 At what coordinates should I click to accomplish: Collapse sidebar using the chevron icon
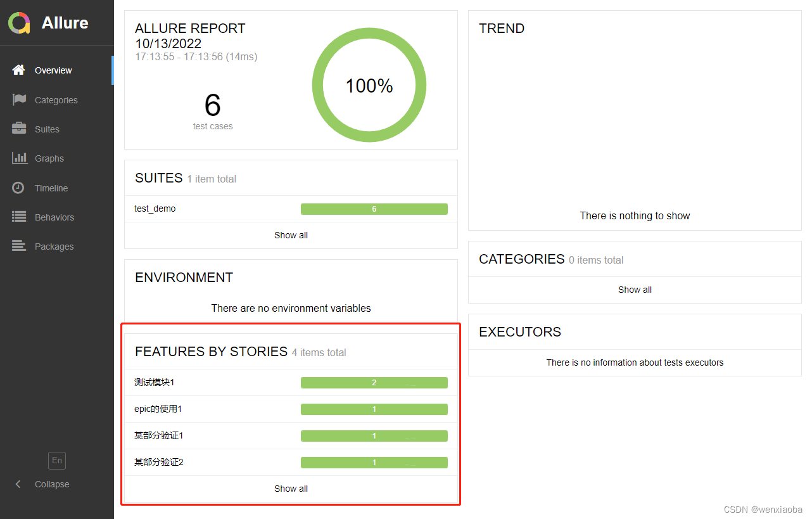click(x=18, y=484)
